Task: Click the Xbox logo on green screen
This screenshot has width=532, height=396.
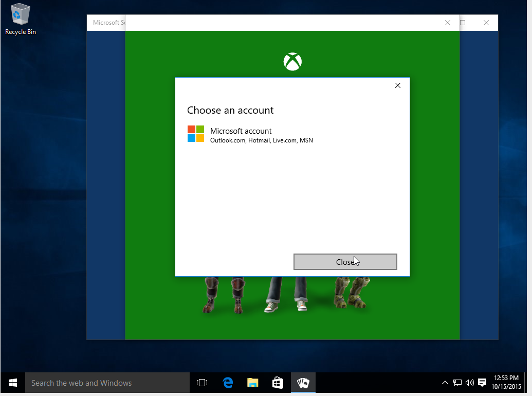Action: 292,62
